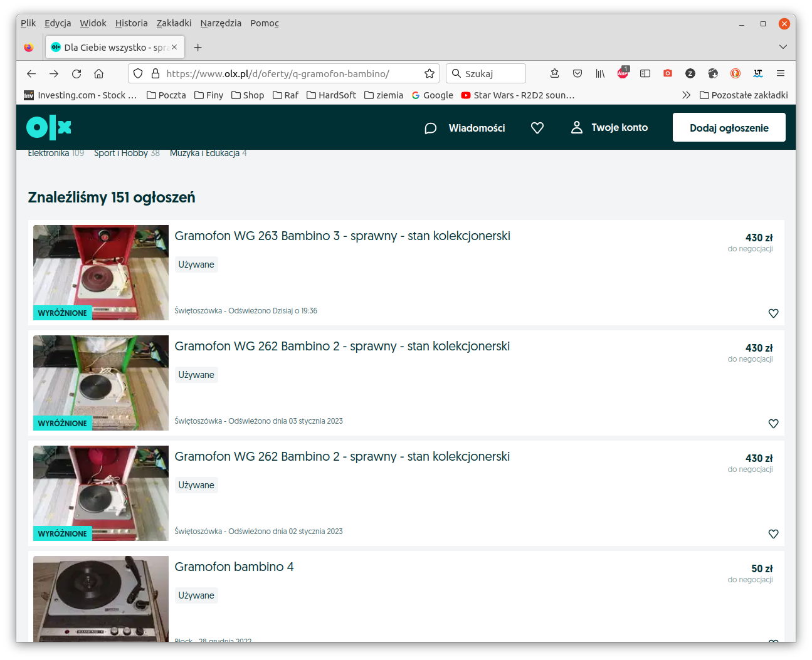This screenshot has width=812, height=660.
Task: Open saved favorites heart in OLX header
Action: pyautogui.click(x=537, y=128)
